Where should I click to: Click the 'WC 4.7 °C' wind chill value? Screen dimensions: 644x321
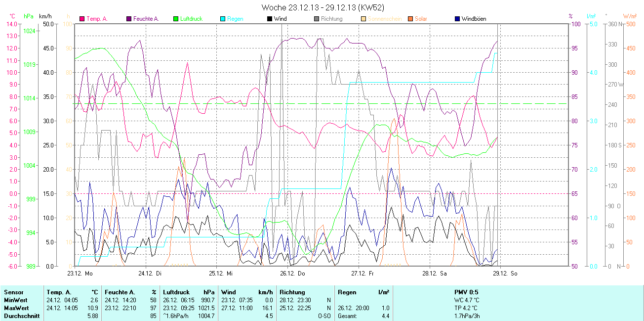tap(467, 300)
